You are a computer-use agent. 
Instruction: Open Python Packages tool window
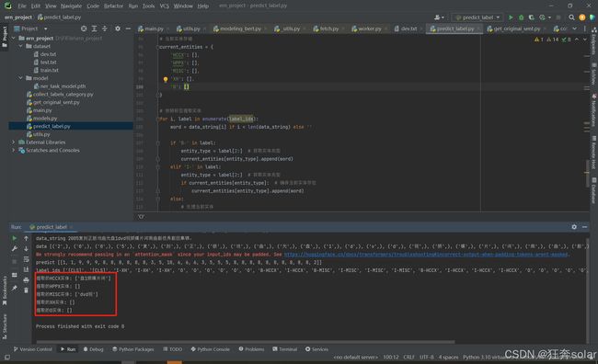tap(133, 349)
